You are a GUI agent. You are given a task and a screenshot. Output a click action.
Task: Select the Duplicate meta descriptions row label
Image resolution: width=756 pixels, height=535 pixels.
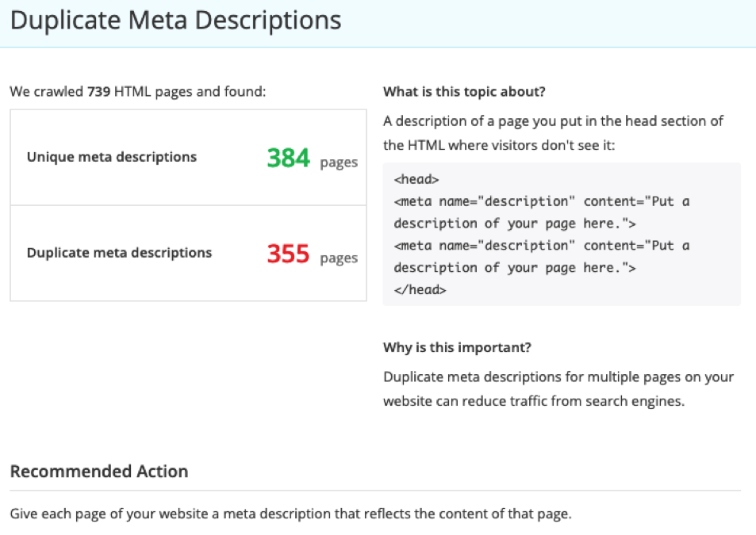(119, 253)
